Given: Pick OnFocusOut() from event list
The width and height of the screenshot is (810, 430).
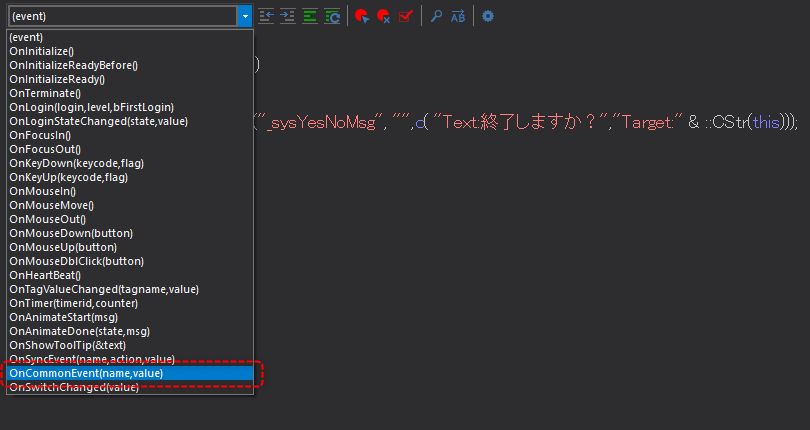Looking at the screenshot, I should (x=130, y=149).
